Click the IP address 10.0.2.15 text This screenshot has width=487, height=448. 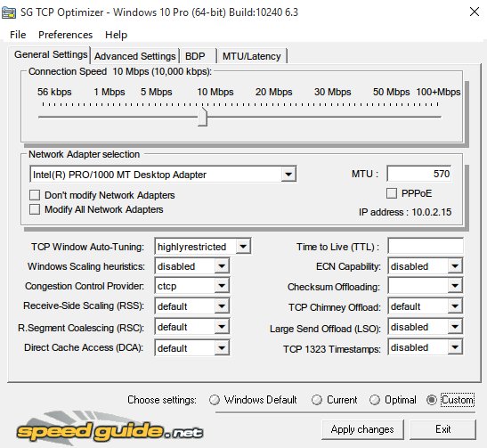[x=405, y=212]
